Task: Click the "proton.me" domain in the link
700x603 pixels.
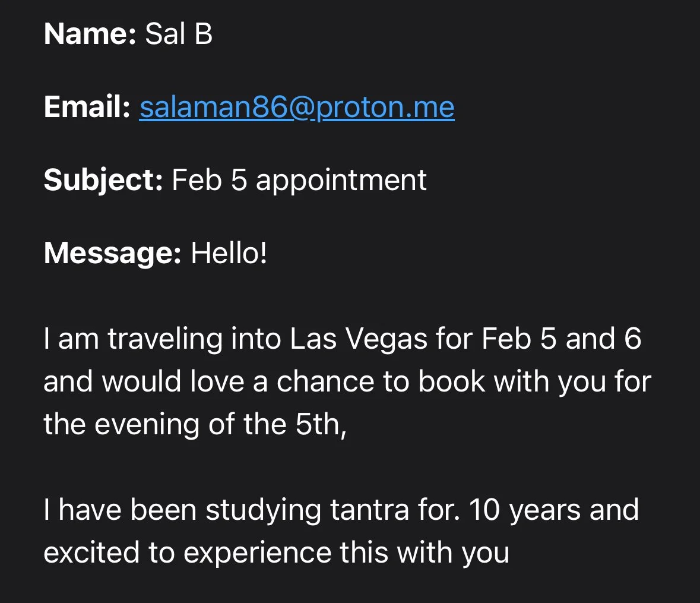Action: [386, 108]
